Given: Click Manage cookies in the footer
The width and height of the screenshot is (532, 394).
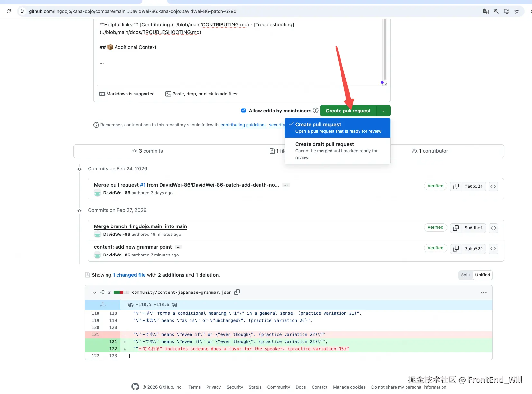Looking at the screenshot, I should tap(349, 387).
